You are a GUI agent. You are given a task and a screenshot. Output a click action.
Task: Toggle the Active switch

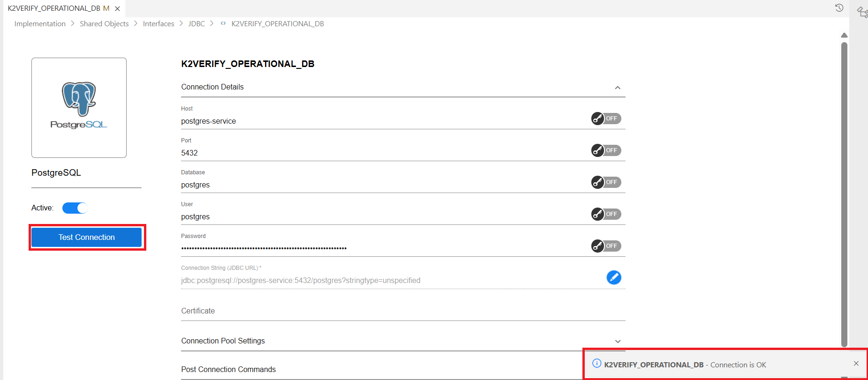click(x=75, y=208)
